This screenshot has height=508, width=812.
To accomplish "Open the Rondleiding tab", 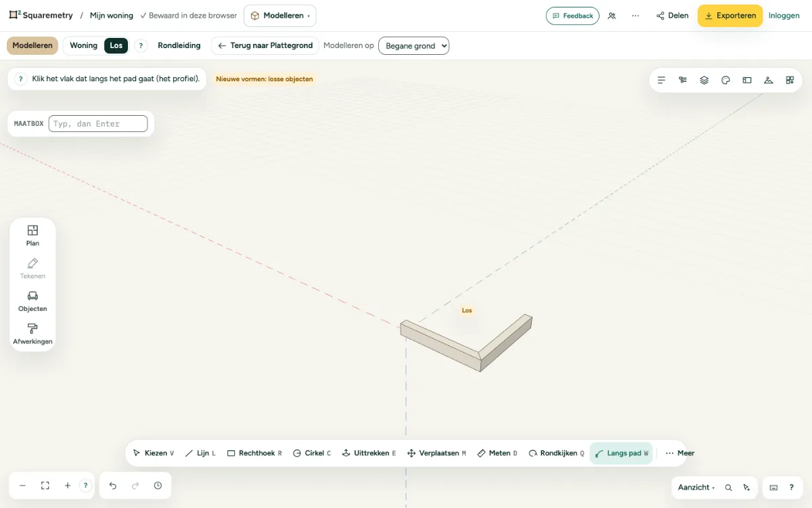I will click(179, 45).
